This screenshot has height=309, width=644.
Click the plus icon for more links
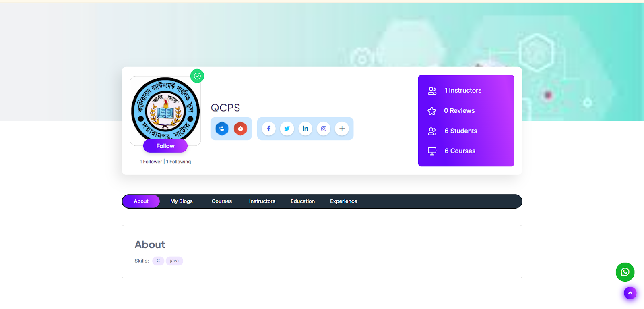tap(342, 129)
